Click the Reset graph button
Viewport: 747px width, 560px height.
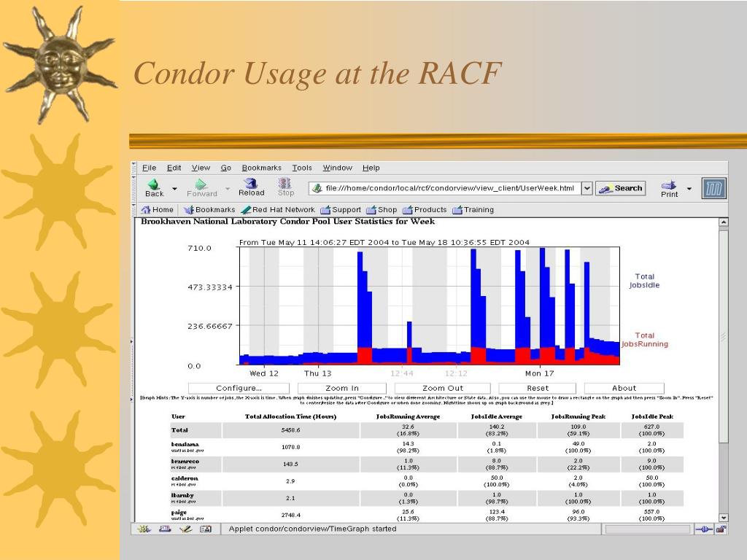(x=538, y=388)
